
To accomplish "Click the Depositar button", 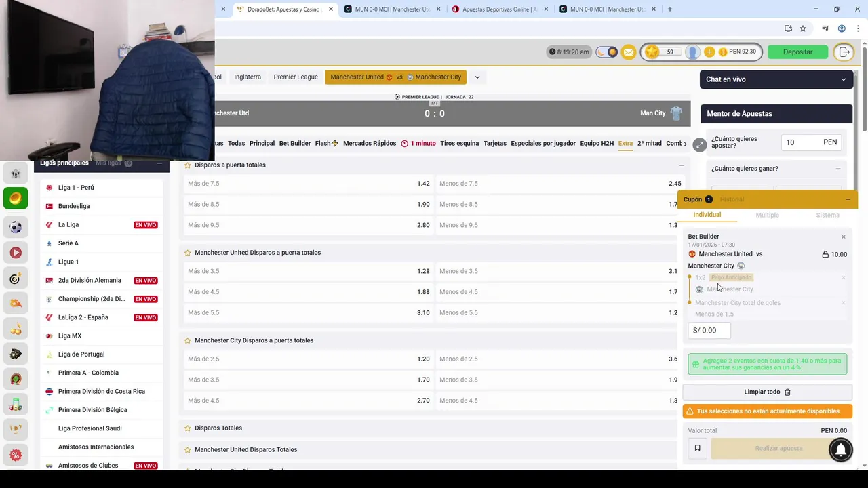I will pos(797,52).
